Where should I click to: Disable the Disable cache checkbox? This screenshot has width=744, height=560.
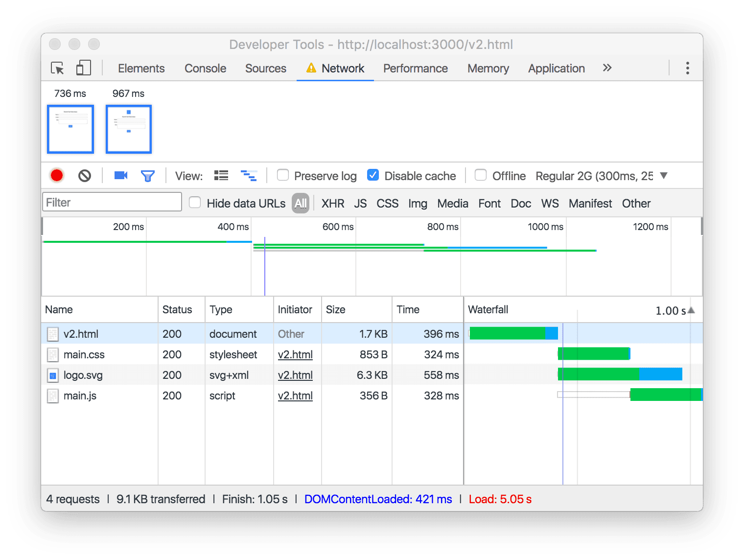click(x=373, y=175)
